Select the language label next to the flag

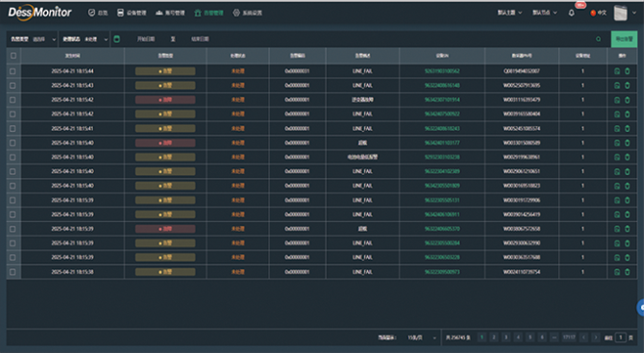[x=602, y=13]
